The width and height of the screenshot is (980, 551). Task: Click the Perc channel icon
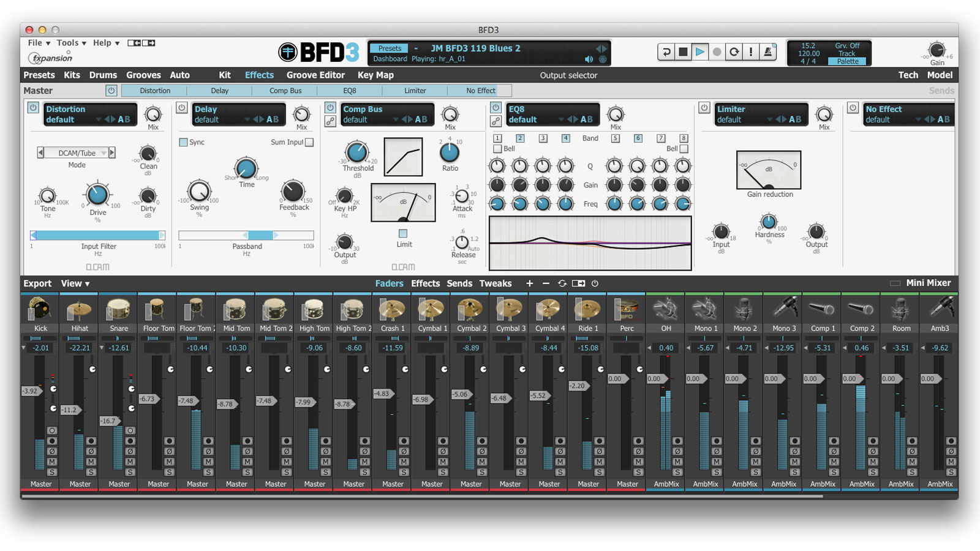[x=627, y=310]
